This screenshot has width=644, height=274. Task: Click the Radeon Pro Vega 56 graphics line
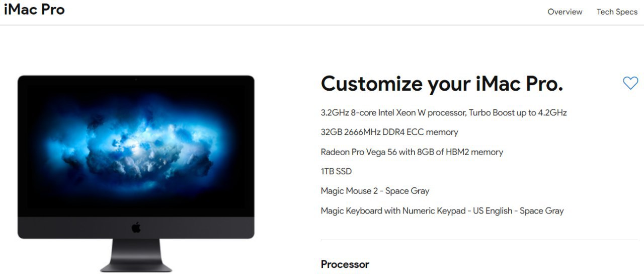412,152
